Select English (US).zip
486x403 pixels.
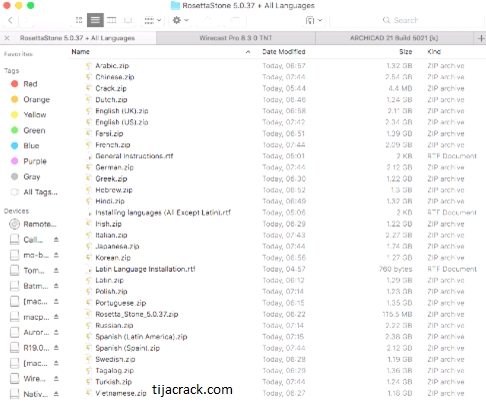(122, 122)
